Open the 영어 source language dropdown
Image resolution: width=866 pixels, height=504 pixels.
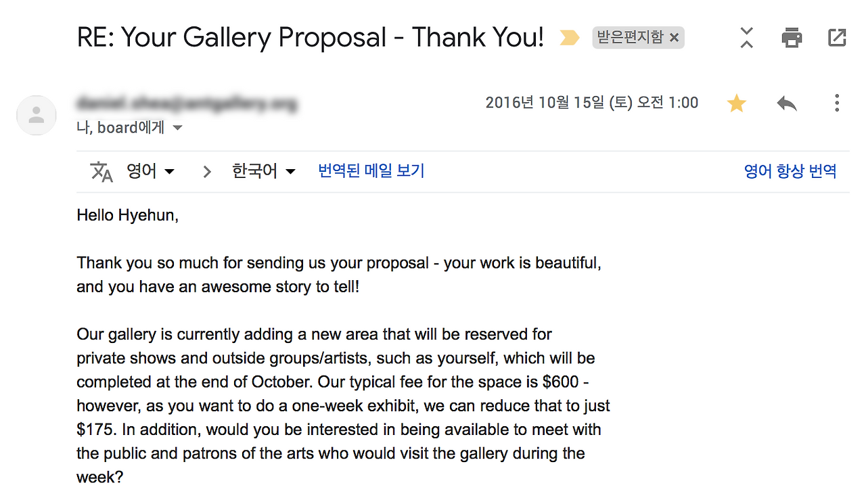coord(151,172)
